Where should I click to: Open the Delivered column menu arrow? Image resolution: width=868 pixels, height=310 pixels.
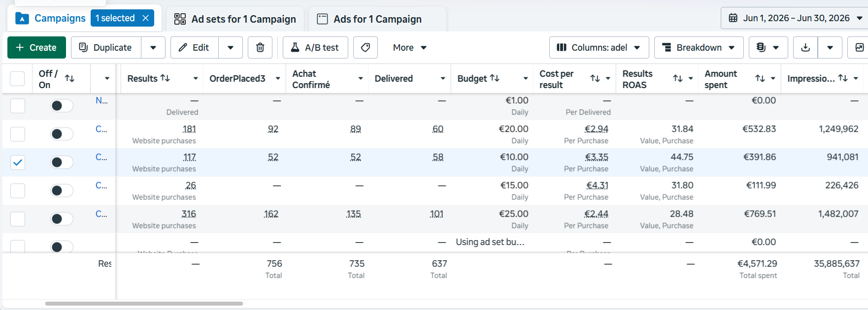pos(443,79)
